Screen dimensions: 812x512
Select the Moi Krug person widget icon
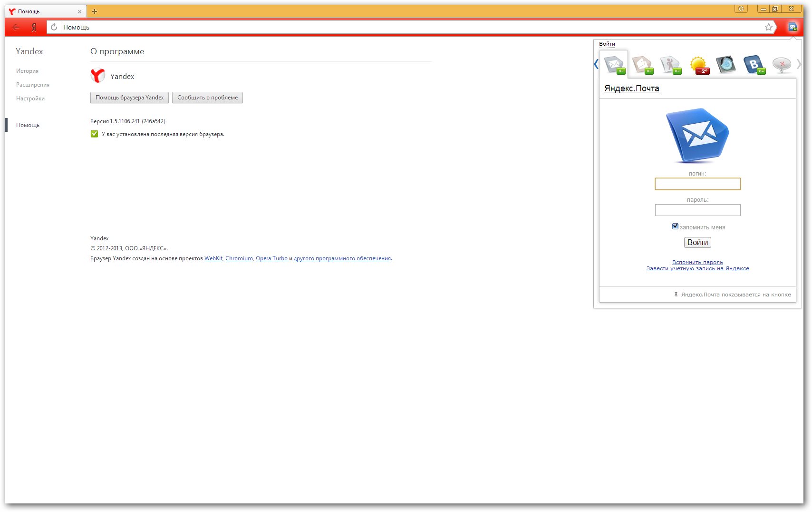(670, 65)
